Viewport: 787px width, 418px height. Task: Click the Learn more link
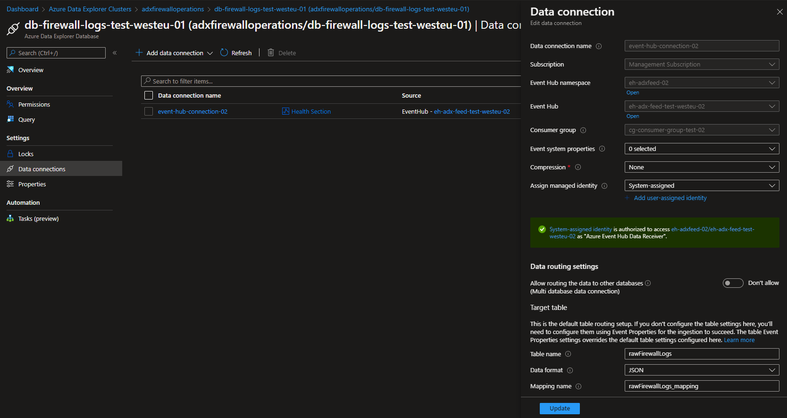(739, 340)
